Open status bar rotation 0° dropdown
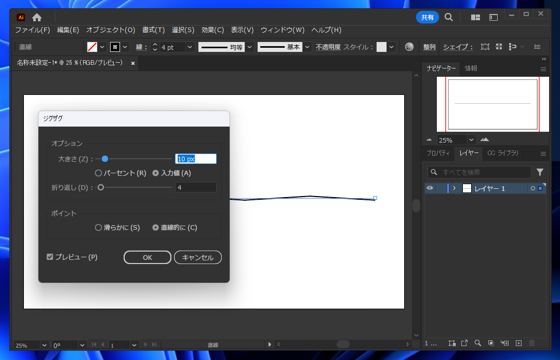 tap(82, 345)
